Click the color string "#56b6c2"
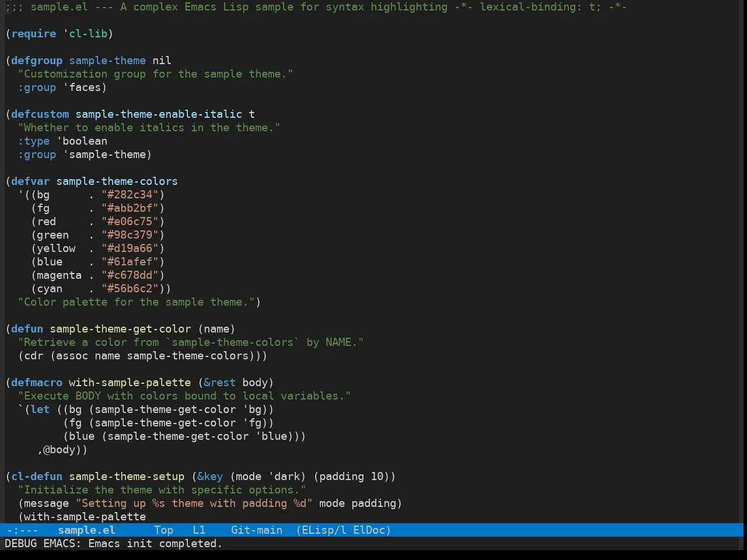Viewport: 747px width, 560px height. [x=130, y=288]
